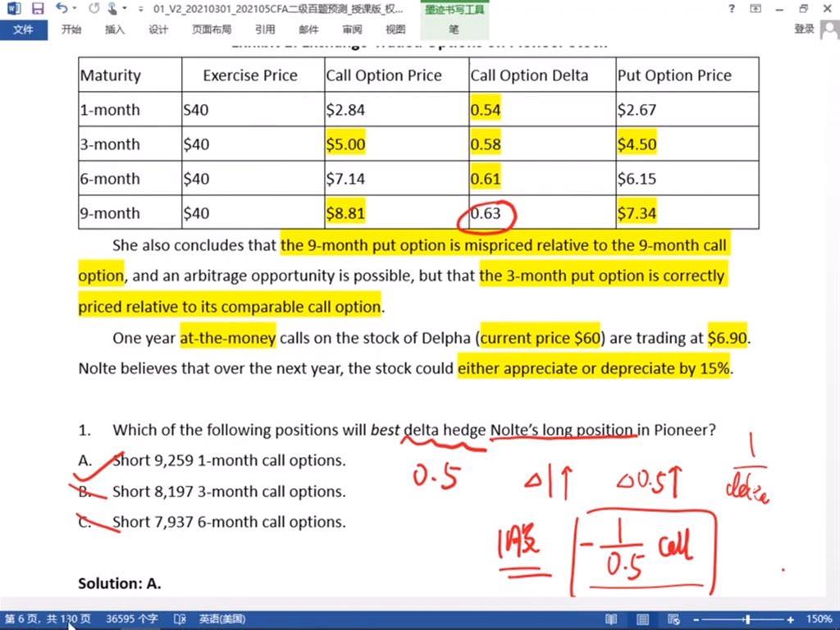
Task: Open the 笔 (Pens) tab
Action: [x=454, y=30]
